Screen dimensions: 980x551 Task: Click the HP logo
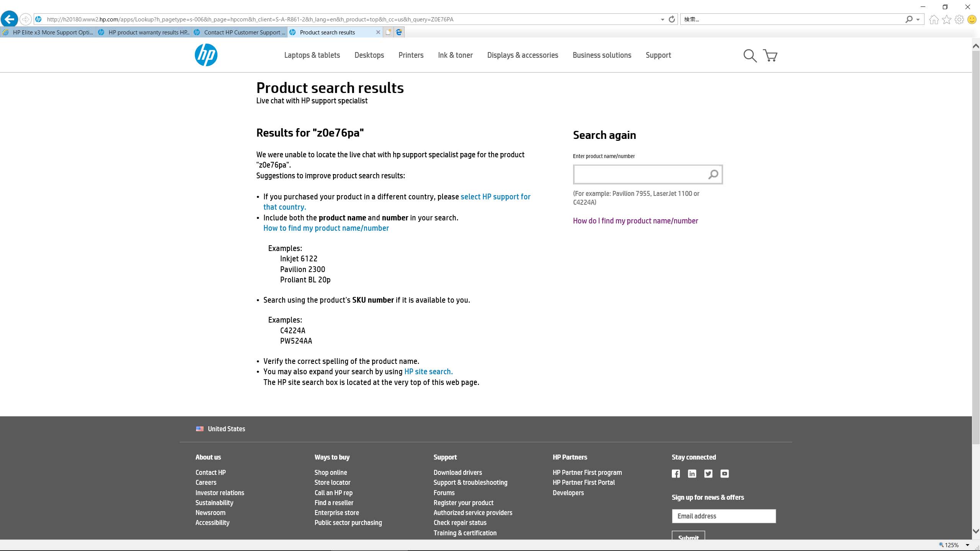[206, 55]
